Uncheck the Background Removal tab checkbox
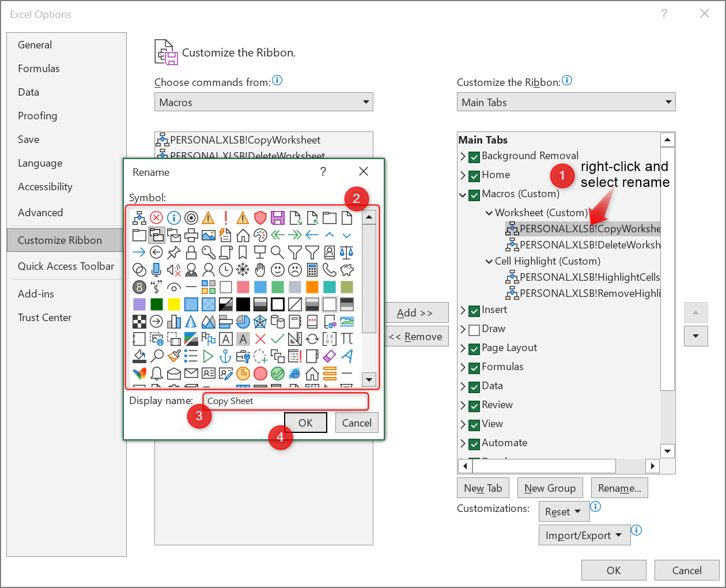 click(474, 157)
